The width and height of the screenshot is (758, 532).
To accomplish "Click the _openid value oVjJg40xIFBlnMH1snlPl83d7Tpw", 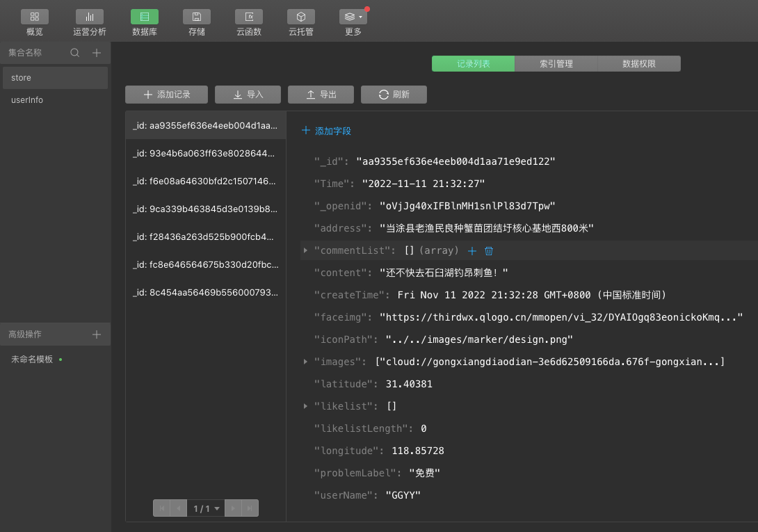I will point(467,206).
